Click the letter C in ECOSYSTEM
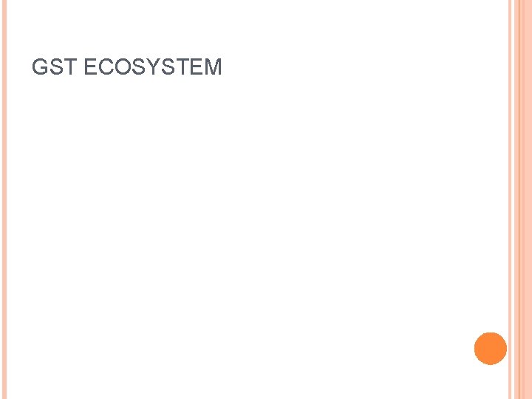The height and width of the screenshot is (399, 532). coord(106,66)
